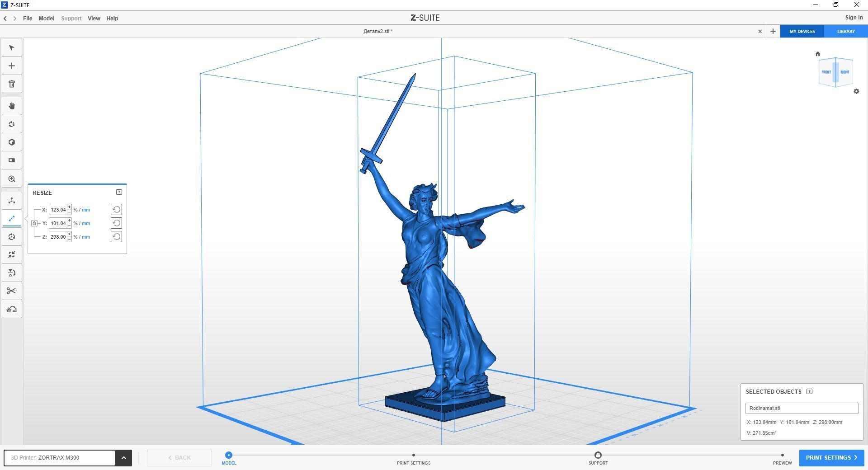This screenshot has width=868, height=470.
Task: Click the auto-arrange arrows tool
Action: click(x=12, y=255)
